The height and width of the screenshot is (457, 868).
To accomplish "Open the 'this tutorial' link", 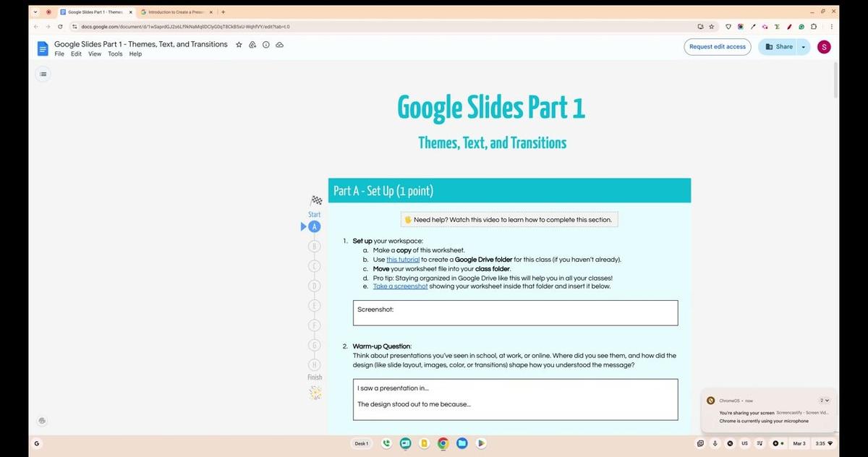I will click(x=403, y=260).
